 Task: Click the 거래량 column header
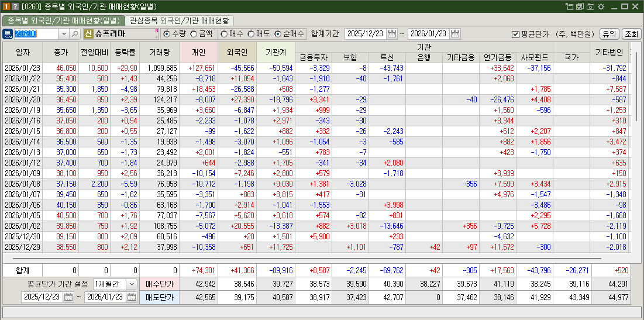[159, 53]
